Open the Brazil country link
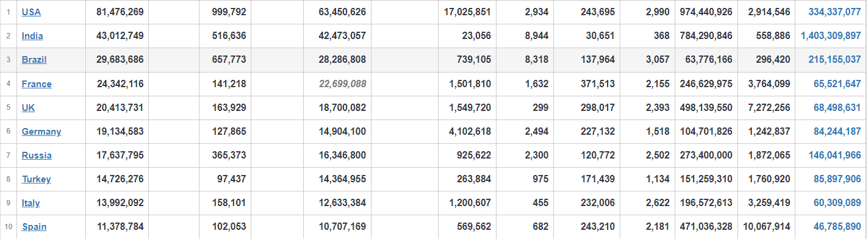The height and width of the screenshot is (239, 868). [34, 60]
